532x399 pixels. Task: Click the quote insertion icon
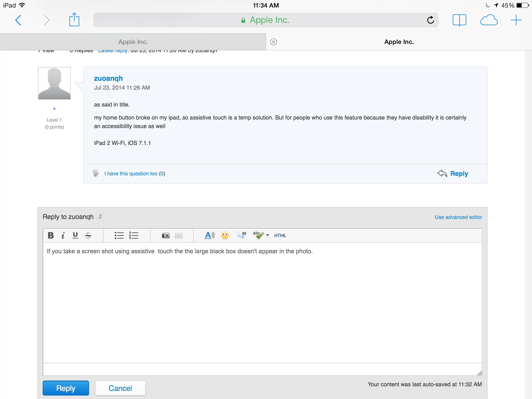242,235
